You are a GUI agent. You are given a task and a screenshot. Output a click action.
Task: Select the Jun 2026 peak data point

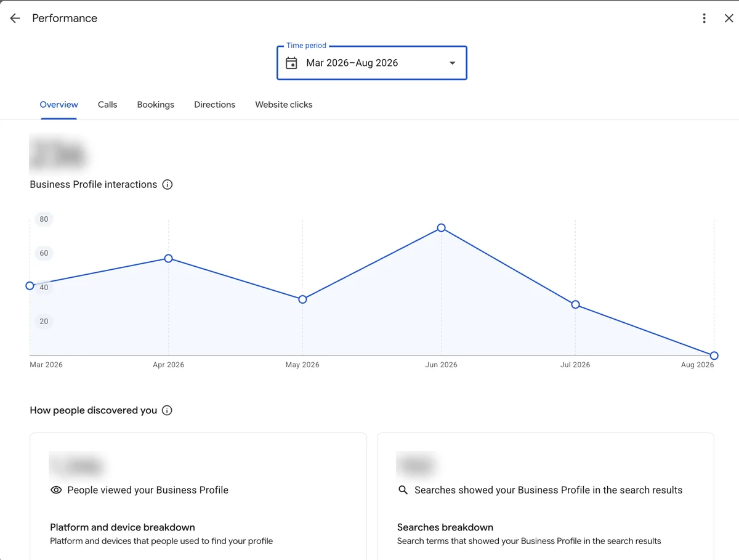click(442, 228)
